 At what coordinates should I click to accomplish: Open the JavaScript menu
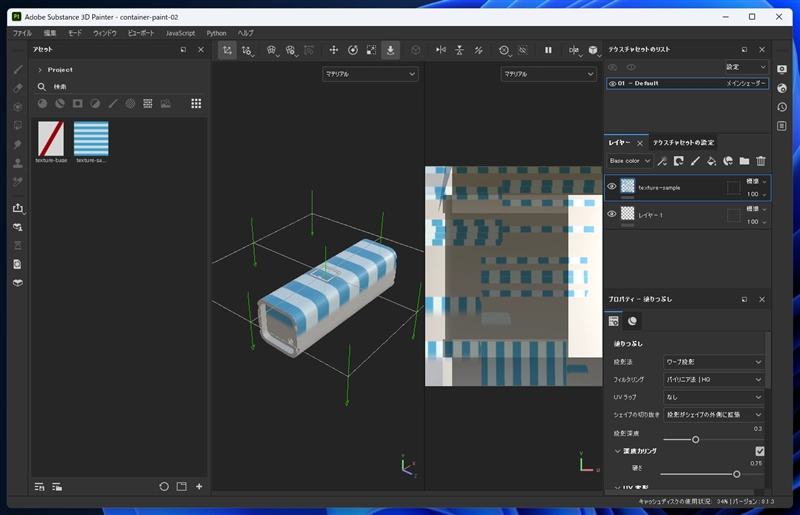coord(180,33)
